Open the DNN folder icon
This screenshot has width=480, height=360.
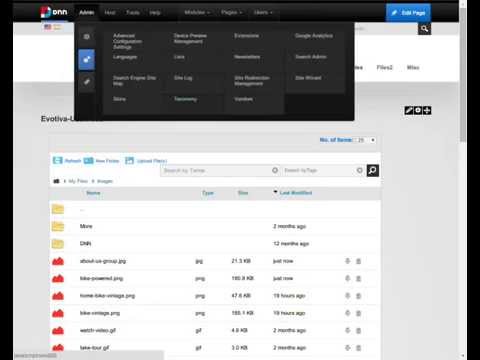58,244
